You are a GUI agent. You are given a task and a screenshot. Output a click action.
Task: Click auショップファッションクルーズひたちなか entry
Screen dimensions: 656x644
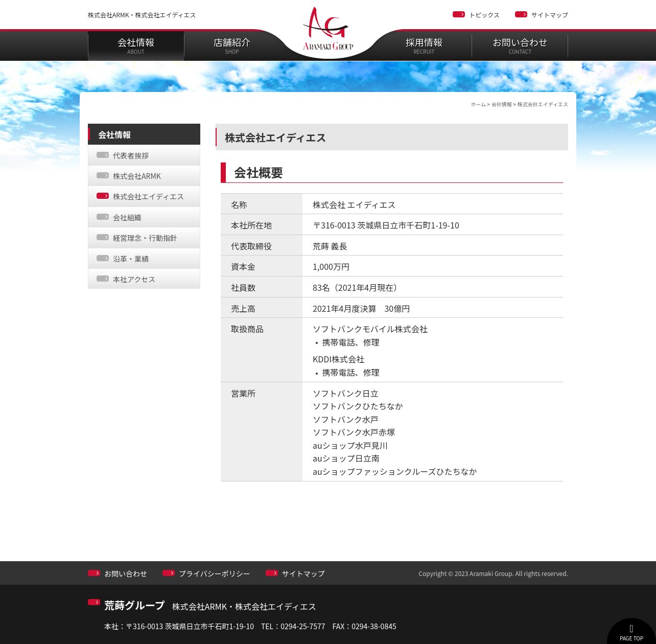coord(394,471)
